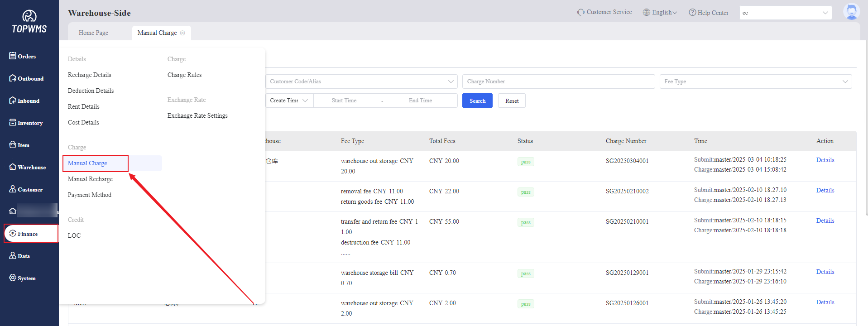Close the Manual Charge tab
The height and width of the screenshot is (326, 868).
(182, 33)
